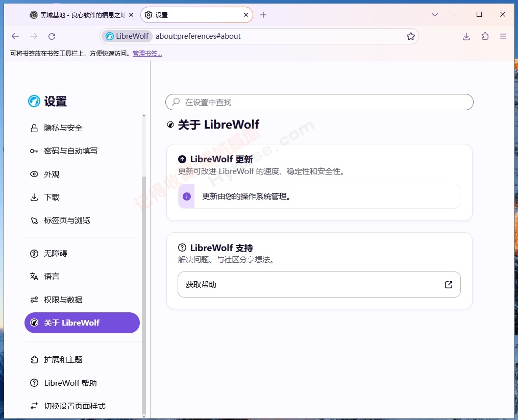Image resolution: width=518 pixels, height=420 pixels.
Task: Open the hamburger application menu
Action: [x=503, y=36]
